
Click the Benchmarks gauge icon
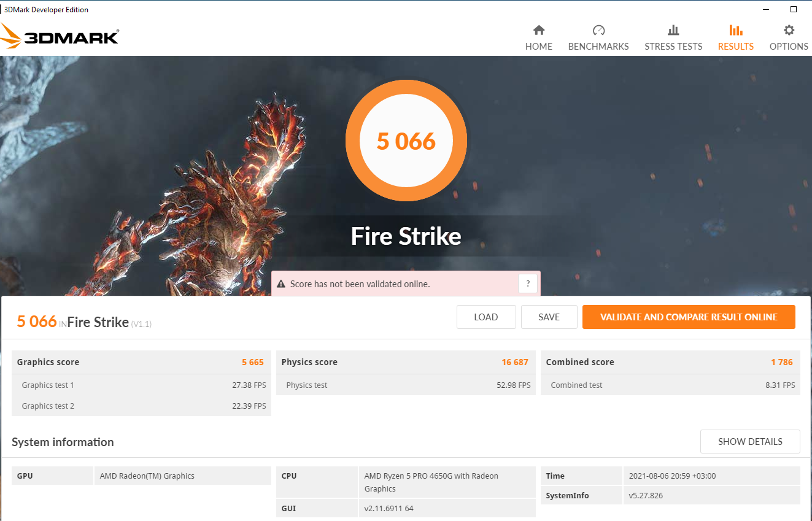pos(598,30)
